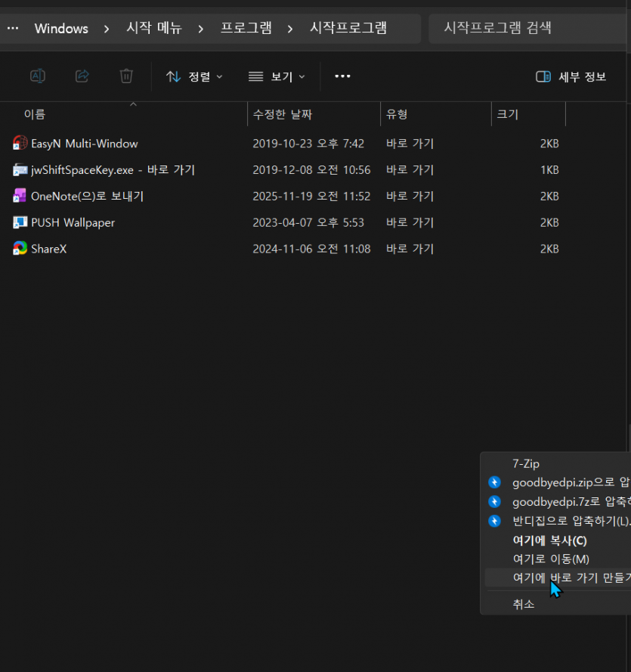Click the PUSH Wallpaper shortcut icon
The height and width of the screenshot is (672, 631).
[x=19, y=222]
